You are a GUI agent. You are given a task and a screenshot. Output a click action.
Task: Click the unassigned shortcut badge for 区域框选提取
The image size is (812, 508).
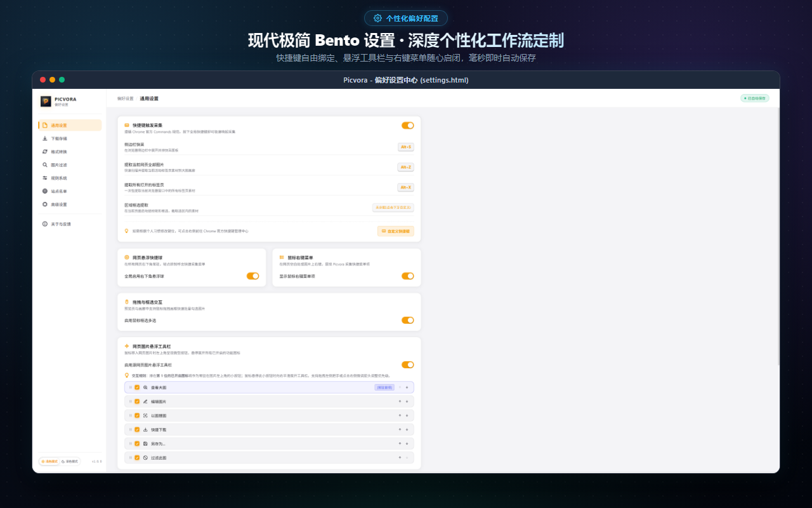pyautogui.click(x=393, y=208)
